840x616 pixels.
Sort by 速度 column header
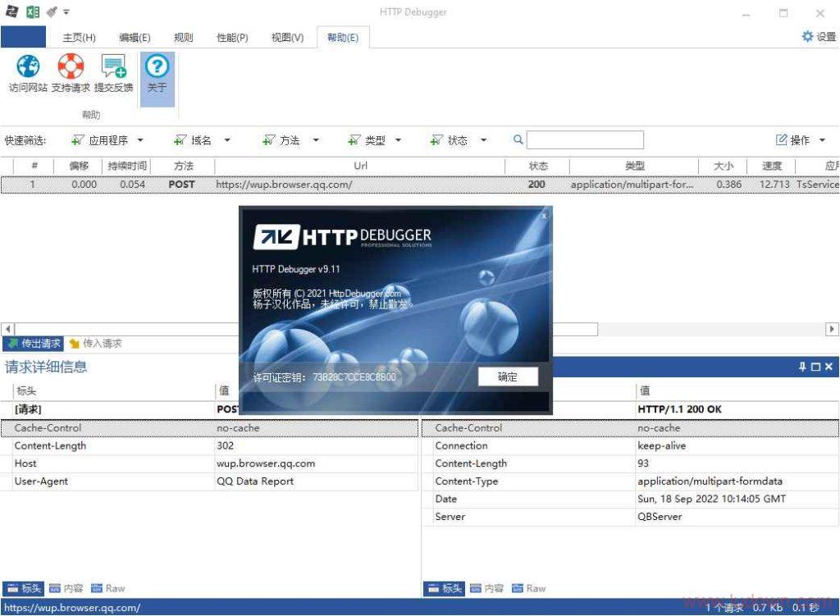click(x=772, y=166)
